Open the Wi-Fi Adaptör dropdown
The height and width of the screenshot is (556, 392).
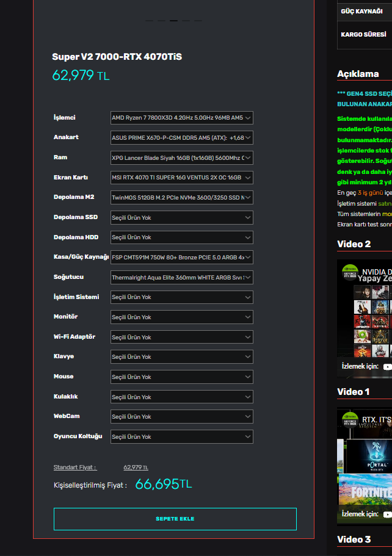click(x=181, y=338)
